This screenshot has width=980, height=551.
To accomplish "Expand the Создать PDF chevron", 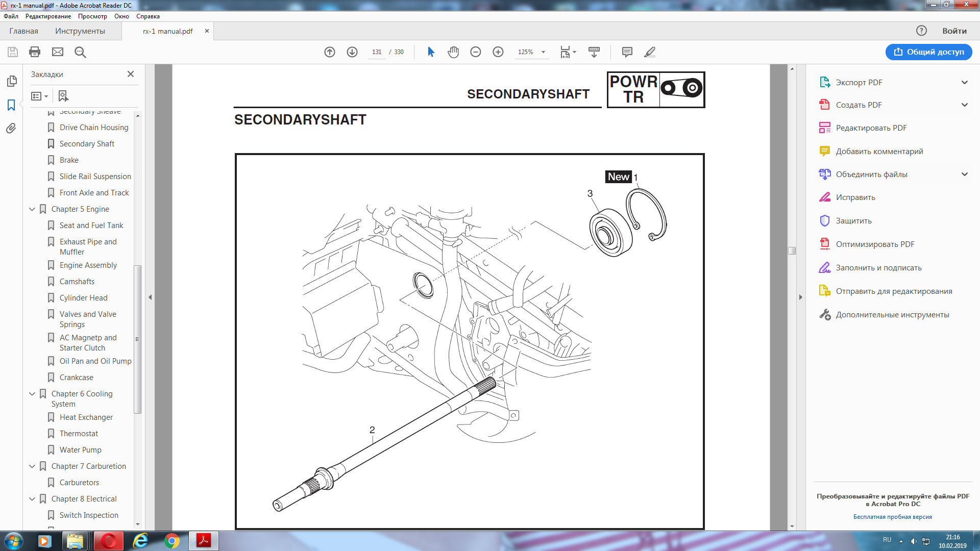I will click(x=965, y=105).
